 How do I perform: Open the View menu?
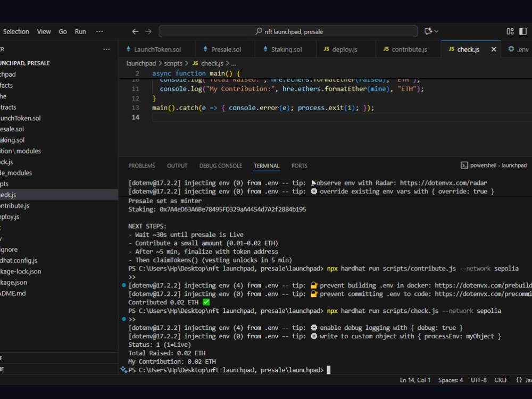(44, 31)
